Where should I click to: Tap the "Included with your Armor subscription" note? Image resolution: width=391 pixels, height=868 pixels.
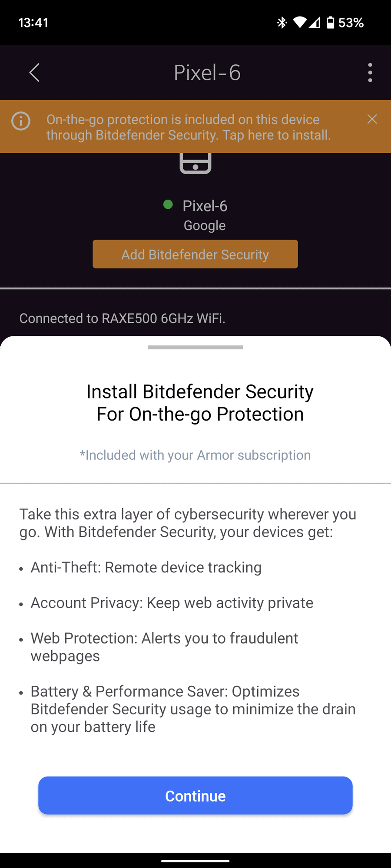[195, 455]
